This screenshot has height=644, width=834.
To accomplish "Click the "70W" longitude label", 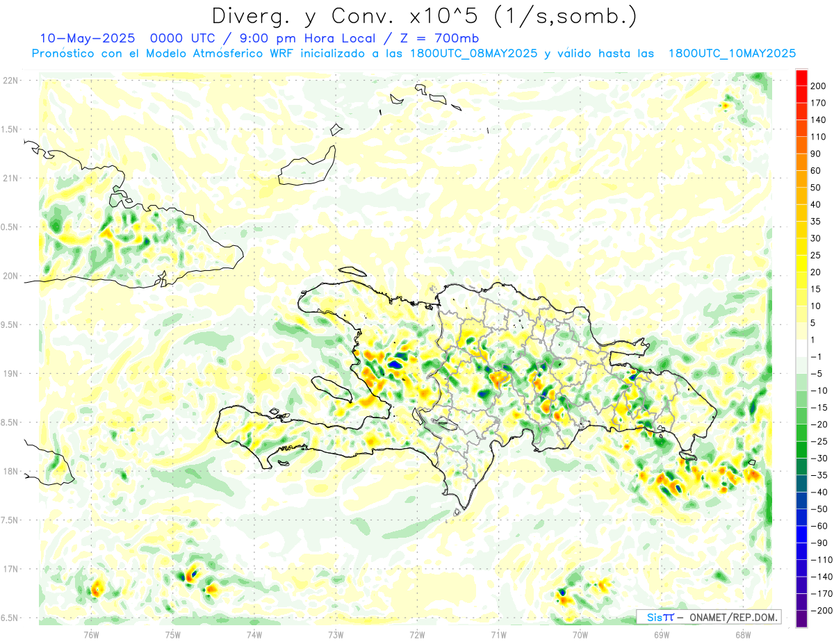I will point(580,634).
